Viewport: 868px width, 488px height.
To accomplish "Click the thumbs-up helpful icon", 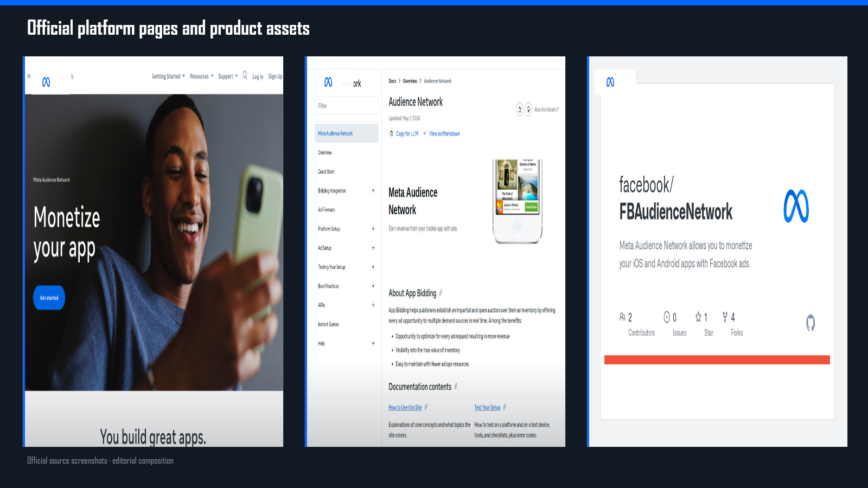I will point(520,110).
